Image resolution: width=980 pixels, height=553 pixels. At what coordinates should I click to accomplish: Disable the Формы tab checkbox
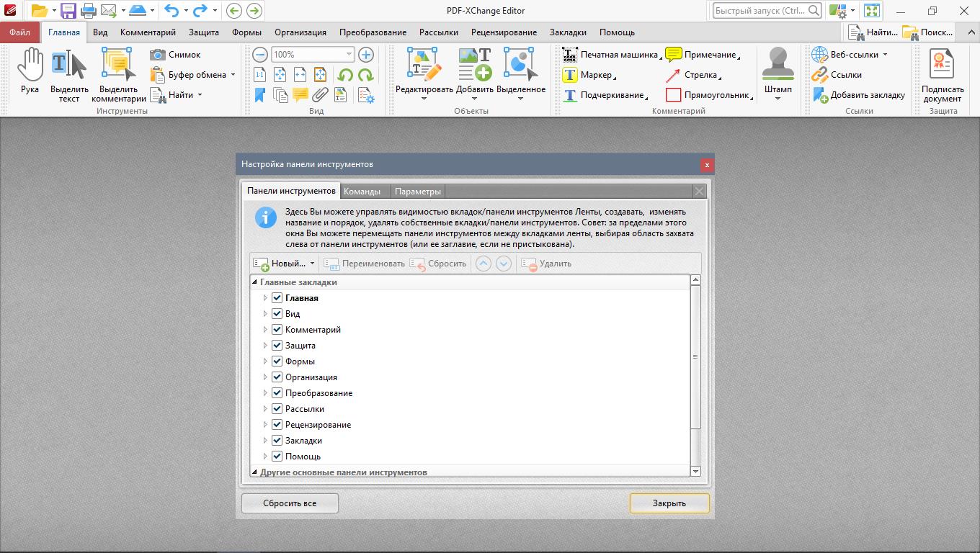277,361
